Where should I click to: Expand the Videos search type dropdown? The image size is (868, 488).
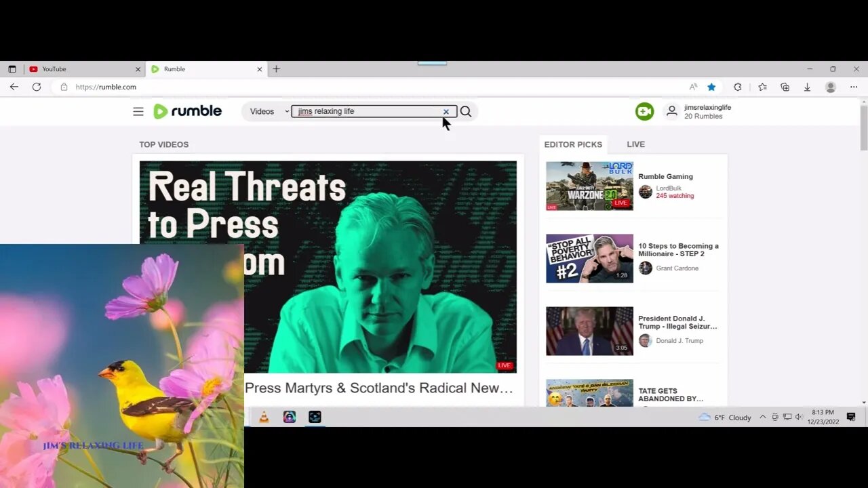(269, 111)
